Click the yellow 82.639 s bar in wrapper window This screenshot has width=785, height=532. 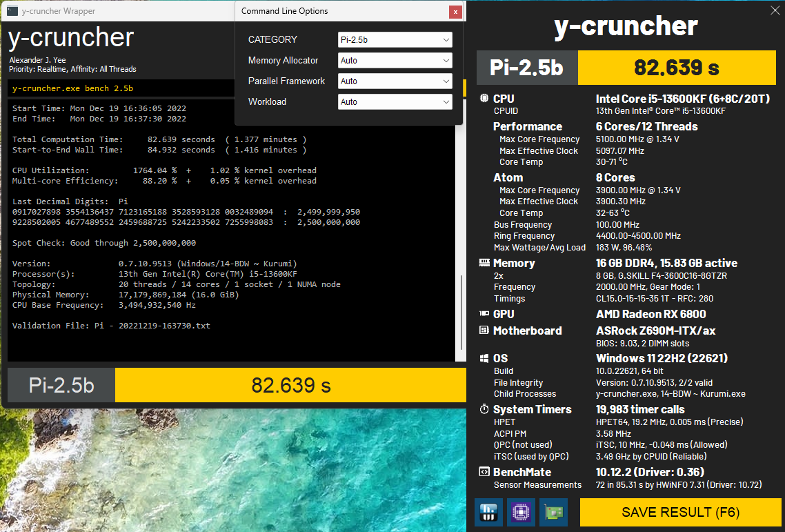point(290,385)
